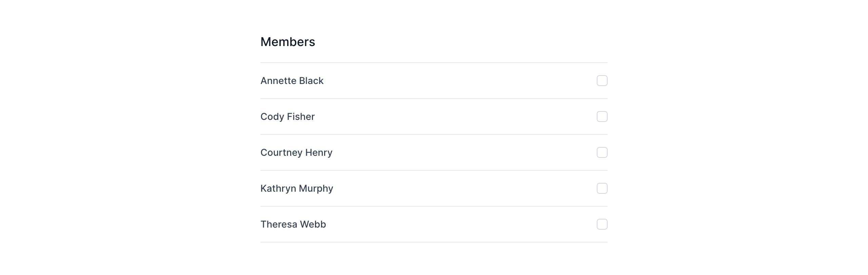Check the Theresa Webb checkbox
The height and width of the screenshot is (275, 868).
(x=602, y=224)
